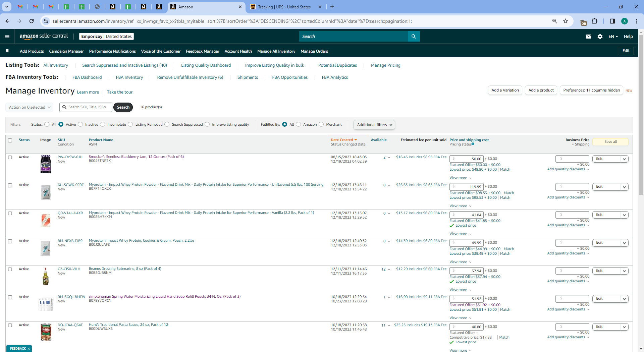Dismiss the FEEDBACK tab close icon

(x=29, y=349)
